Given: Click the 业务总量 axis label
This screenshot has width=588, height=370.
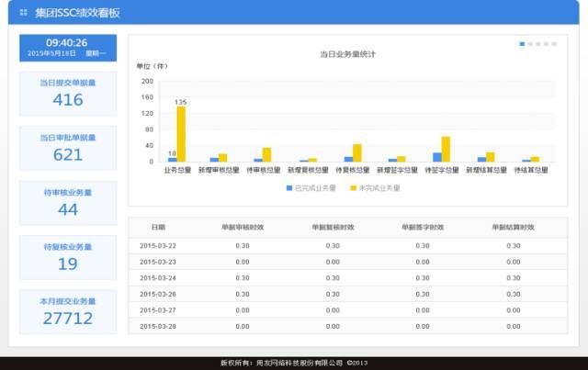Looking at the screenshot, I should (177, 170).
